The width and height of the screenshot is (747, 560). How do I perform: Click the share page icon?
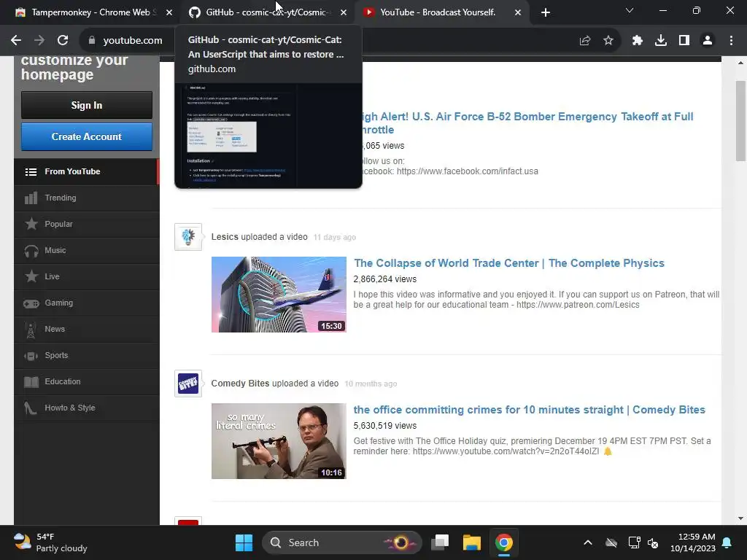585,41
